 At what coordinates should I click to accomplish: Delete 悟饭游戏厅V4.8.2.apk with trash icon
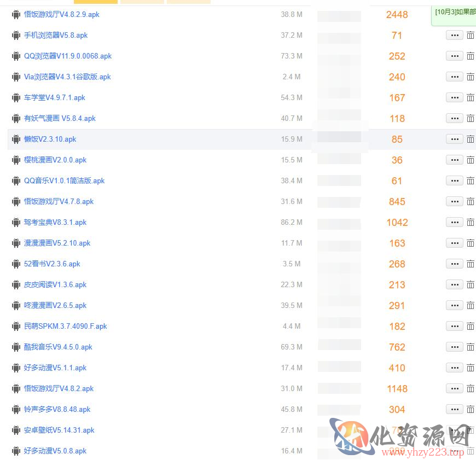point(470,389)
